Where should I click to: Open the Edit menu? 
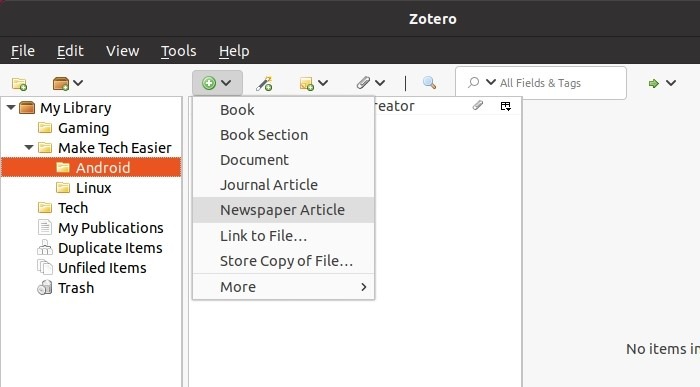click(70, 51)
